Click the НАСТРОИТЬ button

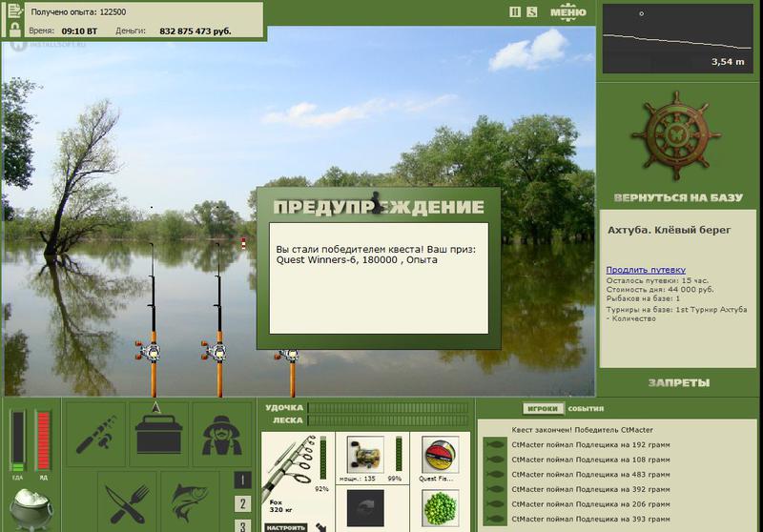point(285,527)
